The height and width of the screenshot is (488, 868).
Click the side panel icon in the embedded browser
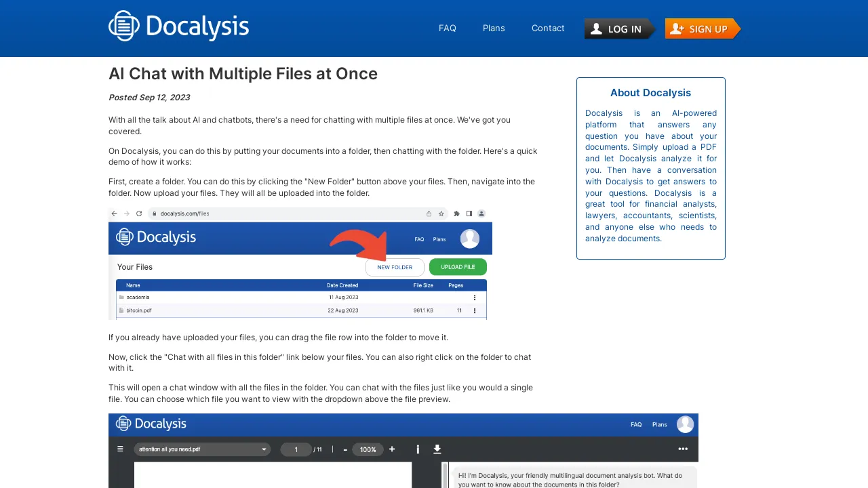point(469,213)
